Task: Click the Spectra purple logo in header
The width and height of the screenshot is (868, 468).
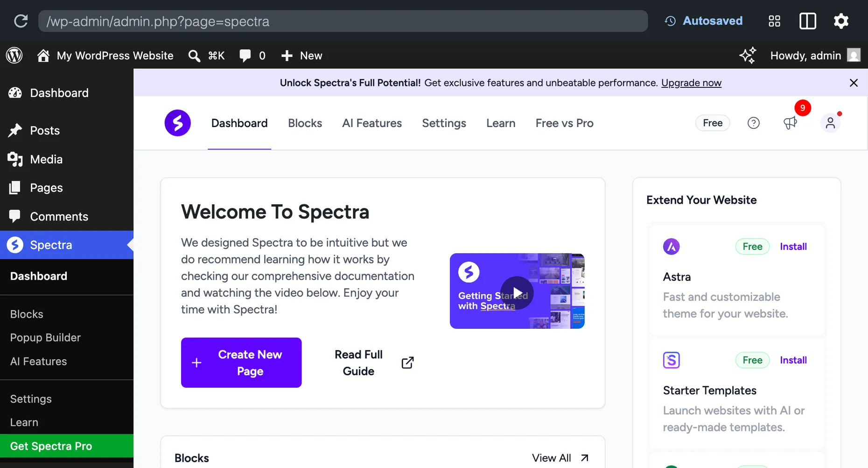Action: (178, 123)
